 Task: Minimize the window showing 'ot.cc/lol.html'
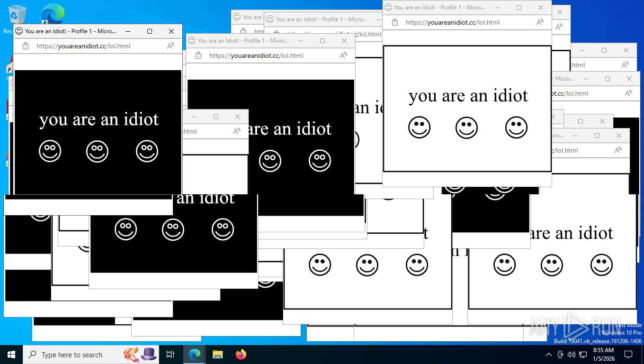tap(586, 79)
